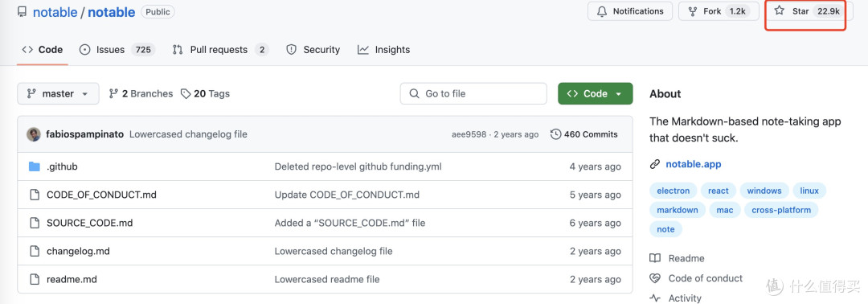Open the Insights tab
This screenshot has height=304, width=868.
(383, 50)
